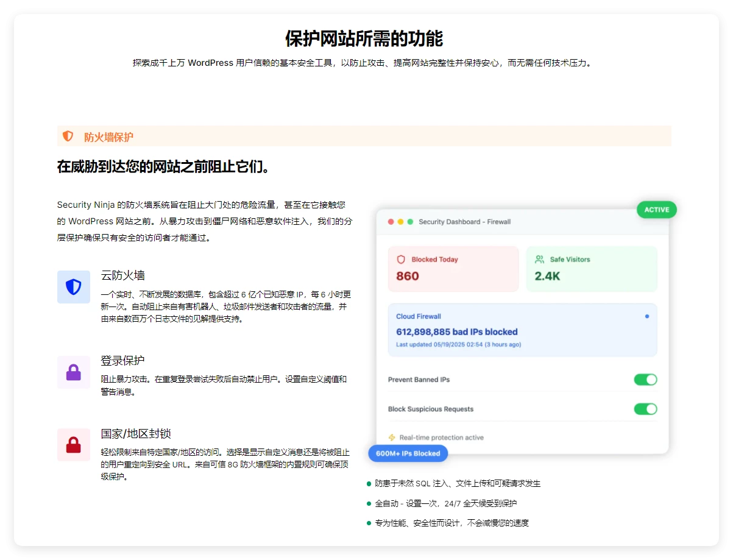Image resolution: width=733 pixels, height=560 pixels.
Task: Open the 云防火墙 feature title
Action: 122,275
